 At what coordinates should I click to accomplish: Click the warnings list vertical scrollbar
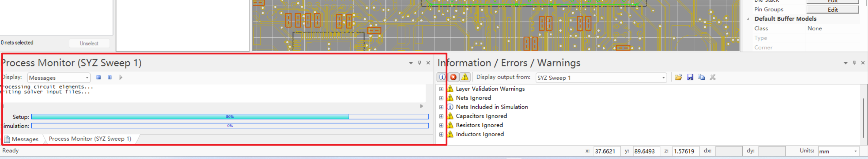coord(863,118)
